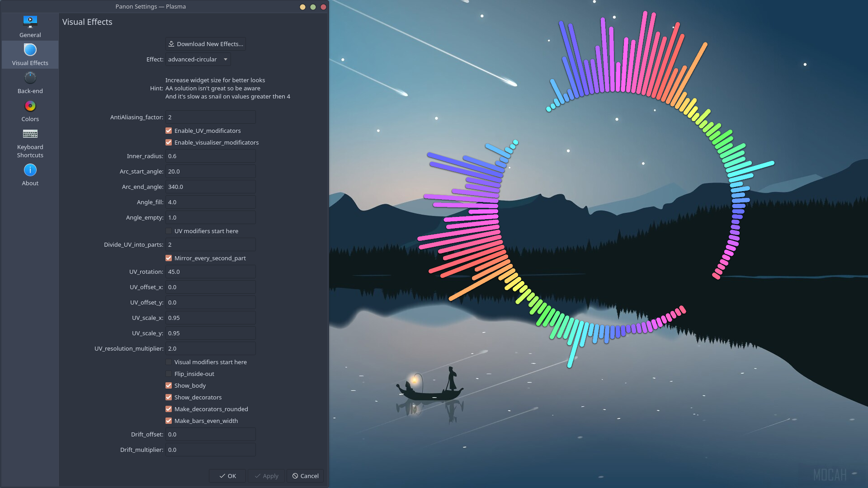Image resolution: width=868 pixels, height=488 pixels.
Task: Toggle Make_bars_even_width checkbox
Action: 169,421
